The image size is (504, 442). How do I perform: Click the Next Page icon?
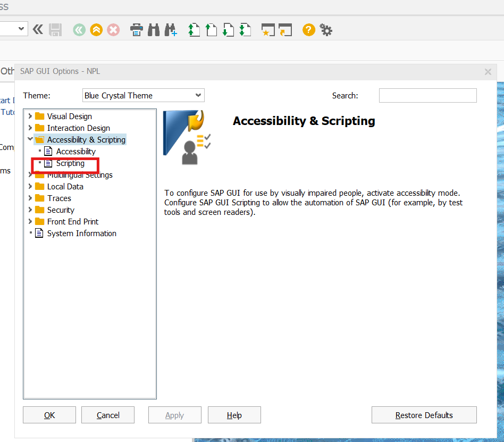[228, 30]
